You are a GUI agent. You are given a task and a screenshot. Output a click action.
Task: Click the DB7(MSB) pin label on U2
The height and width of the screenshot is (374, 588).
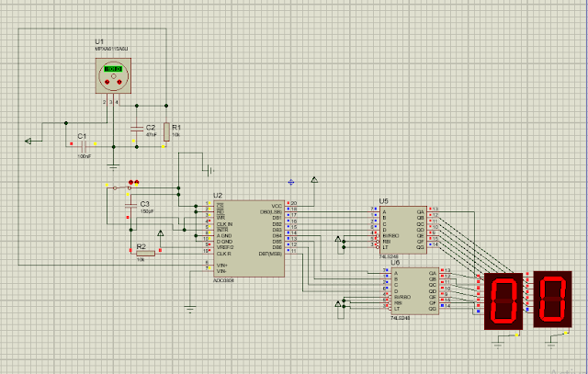click(270, 254)
